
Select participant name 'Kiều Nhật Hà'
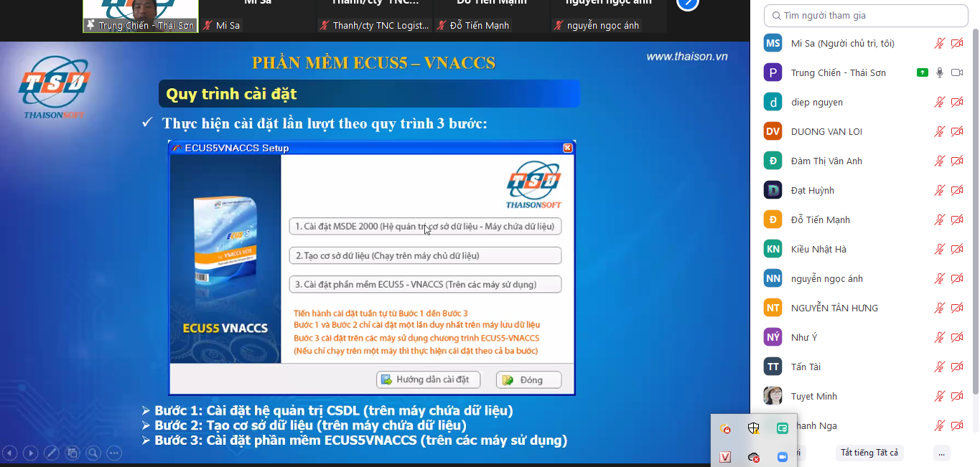818,250
